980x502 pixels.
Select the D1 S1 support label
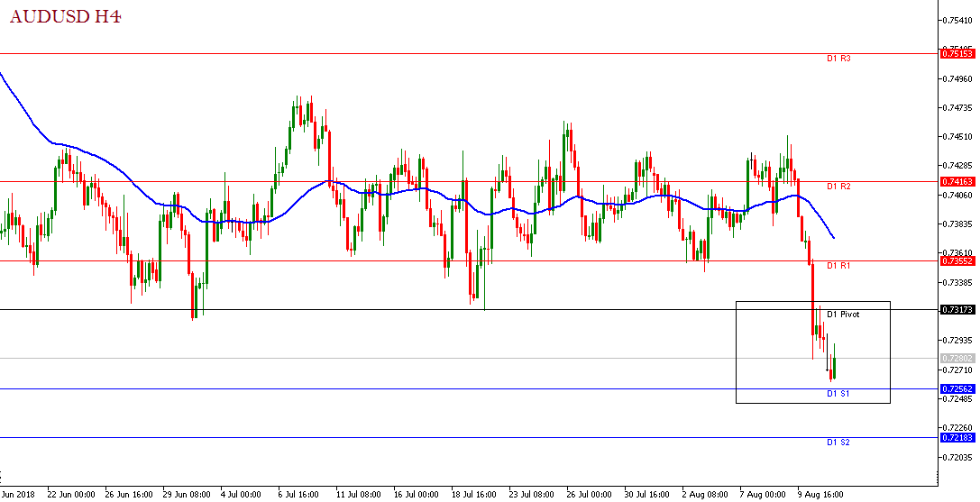pyautogui.click(x=838, y=395)
